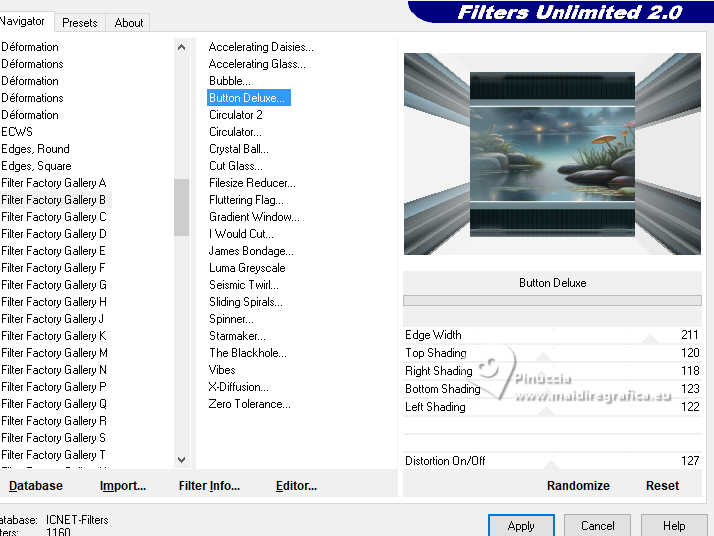Select Filter Factory Gallery Q

[54, 404]
